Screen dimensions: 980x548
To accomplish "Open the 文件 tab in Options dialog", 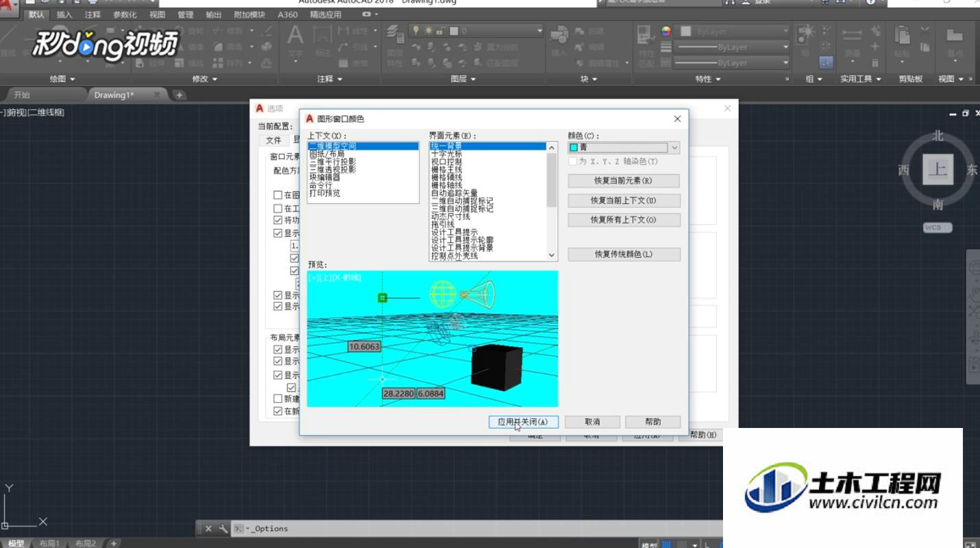I will (x=273, y=140).
